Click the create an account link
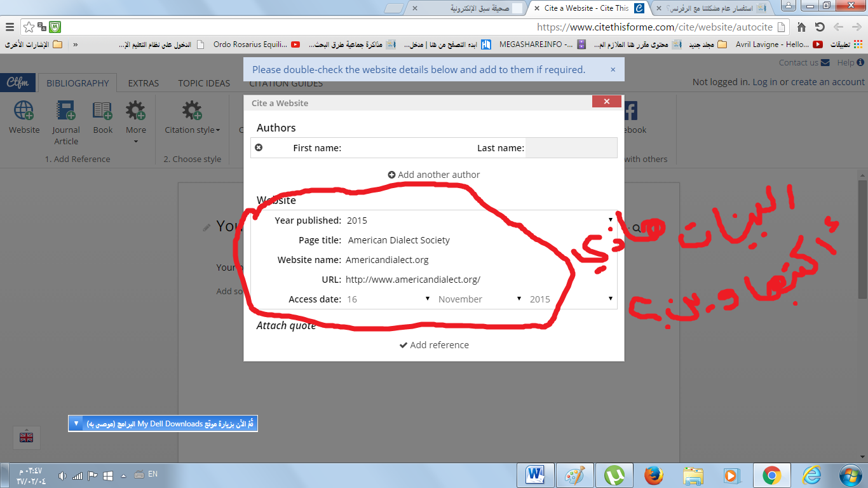Screen dimensions: 868x488 click(828, 82)
